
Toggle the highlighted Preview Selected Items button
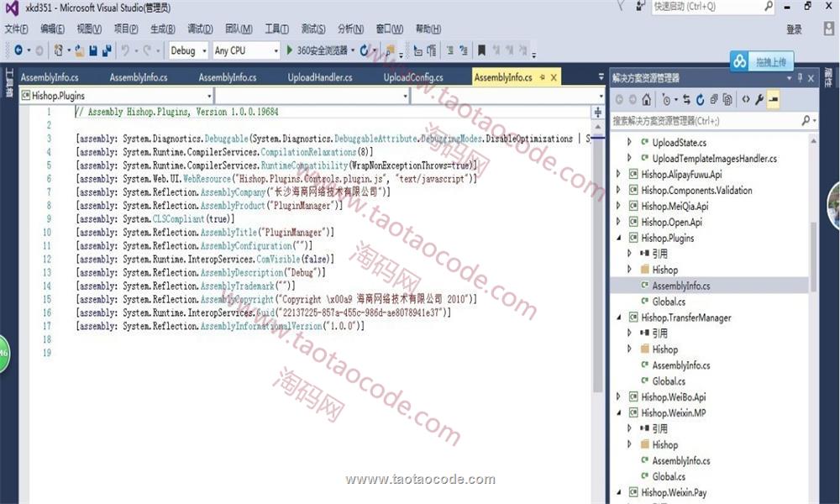coord(774,100)
